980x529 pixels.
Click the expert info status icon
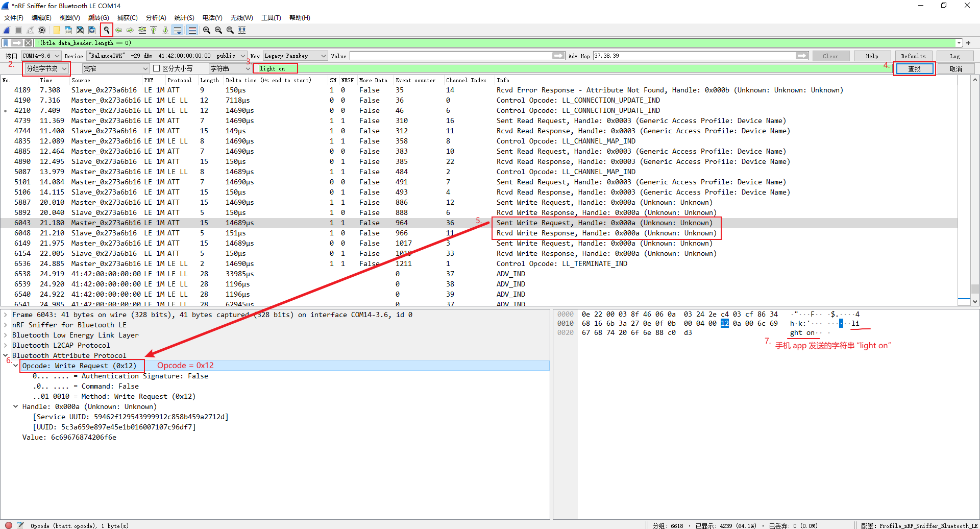coord(9,525)
